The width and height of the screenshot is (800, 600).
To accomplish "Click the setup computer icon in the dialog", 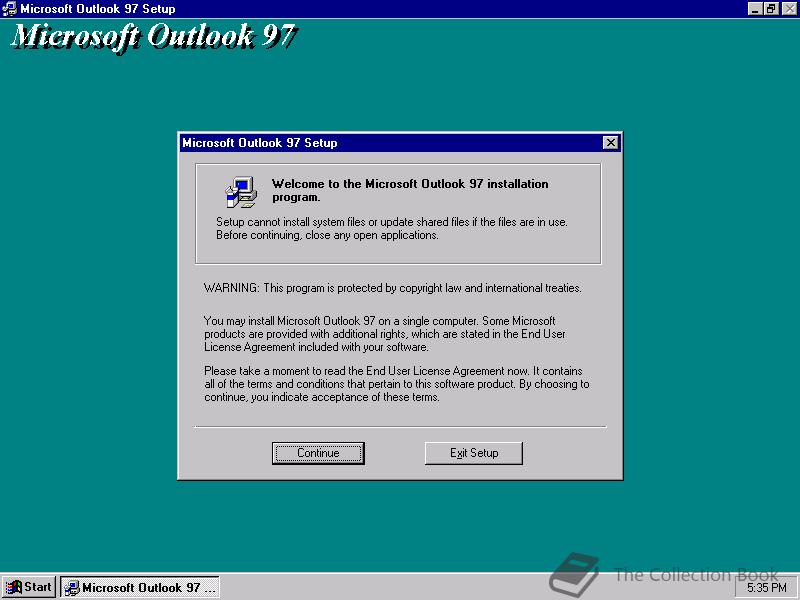I will pos(241,192).
